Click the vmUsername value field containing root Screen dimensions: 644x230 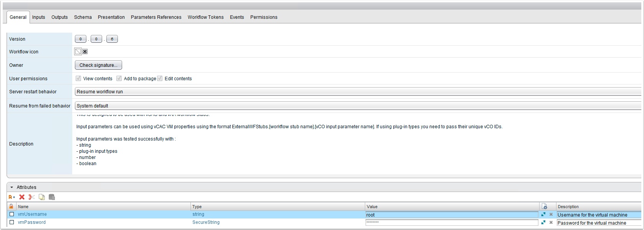451,215
